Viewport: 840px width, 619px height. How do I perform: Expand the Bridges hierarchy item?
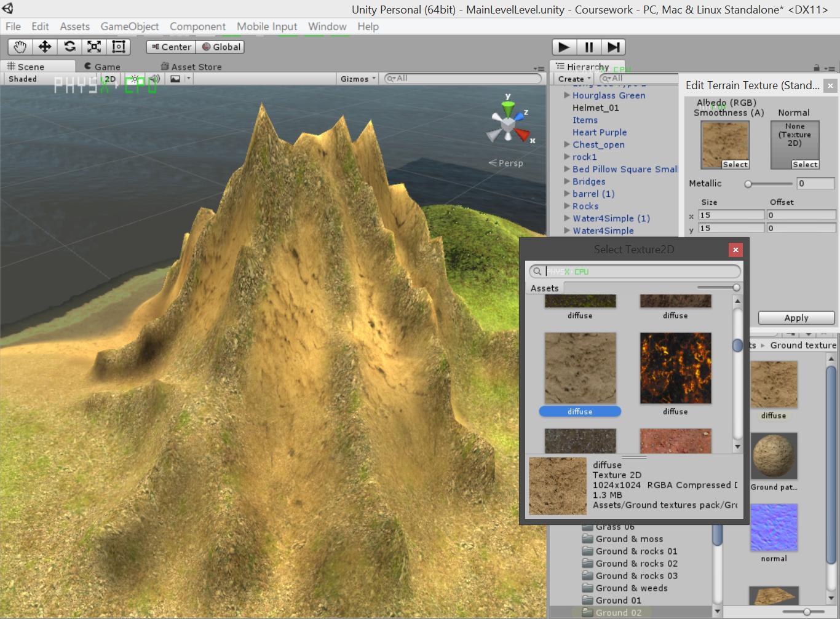pyautogui.click(x=567, y=181)
